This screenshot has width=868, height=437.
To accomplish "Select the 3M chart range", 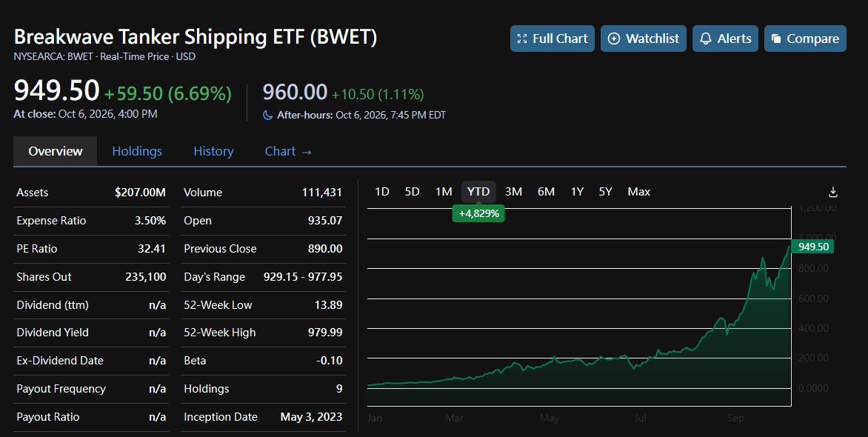I will click(x=513, y=192).
